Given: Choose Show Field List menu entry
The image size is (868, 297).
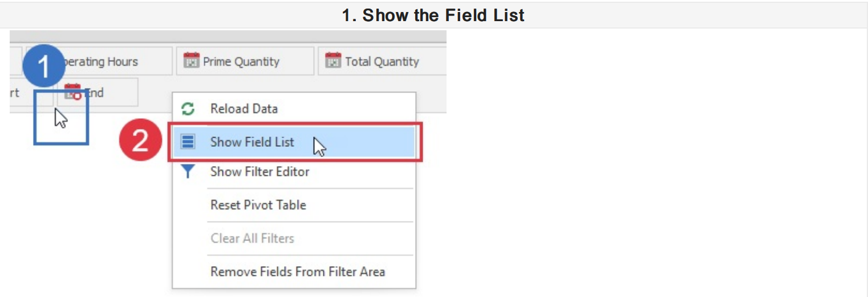Looking at the screenshot, I should coord(252,142).
